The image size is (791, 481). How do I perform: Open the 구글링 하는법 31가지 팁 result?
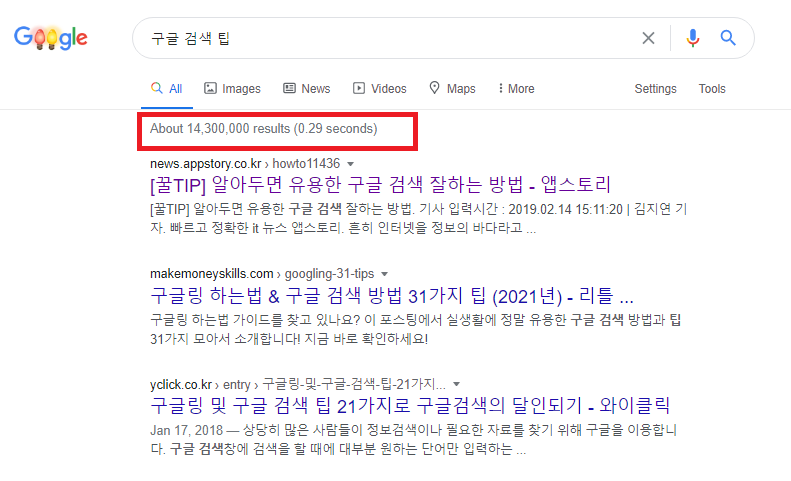click(x=392, y=296)
